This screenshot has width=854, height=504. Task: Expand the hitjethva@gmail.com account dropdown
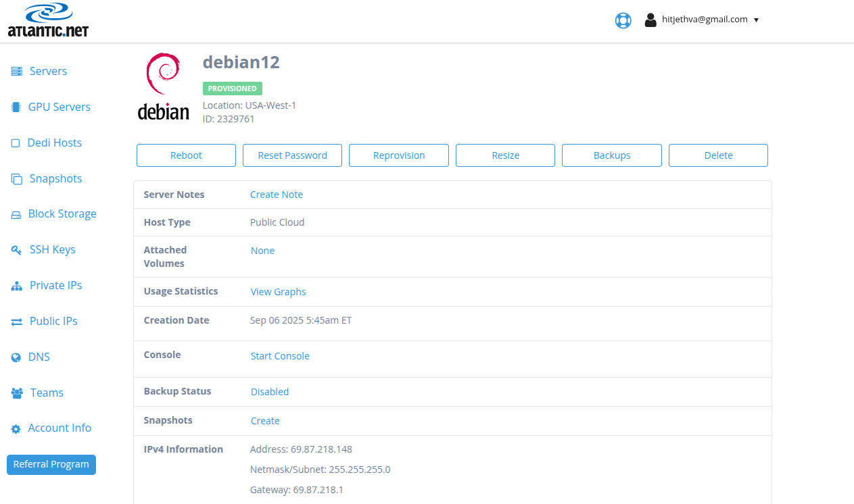pos(703,20)
